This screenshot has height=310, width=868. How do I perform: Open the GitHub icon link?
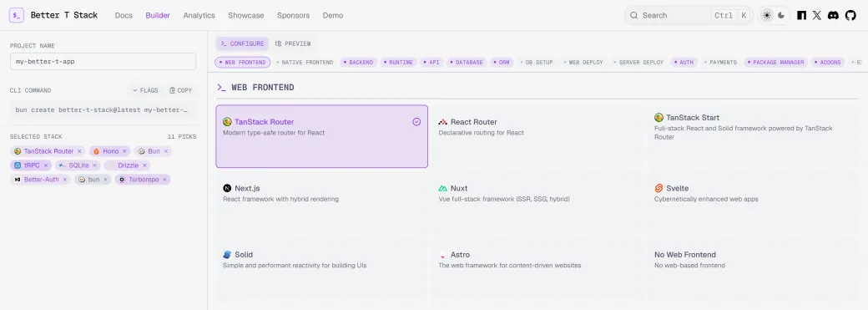pyautogui.click(x=850, y=16)
